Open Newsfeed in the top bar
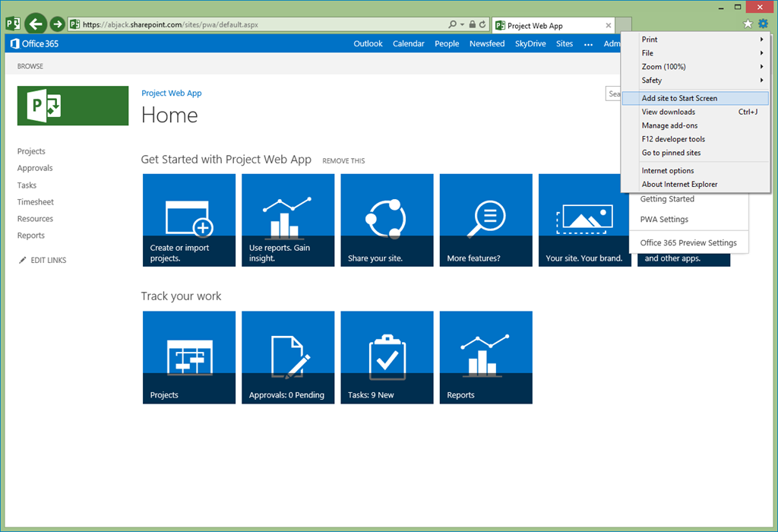This screenshot has height=532, width=778. [487, 43]
